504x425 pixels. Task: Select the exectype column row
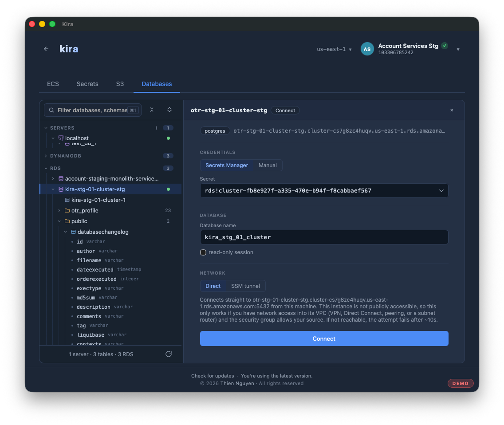click(100, 288)
